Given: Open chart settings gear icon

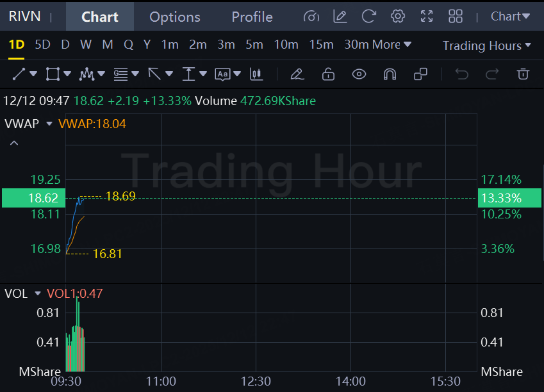Looking at the screenshot, I should point(398,17).
